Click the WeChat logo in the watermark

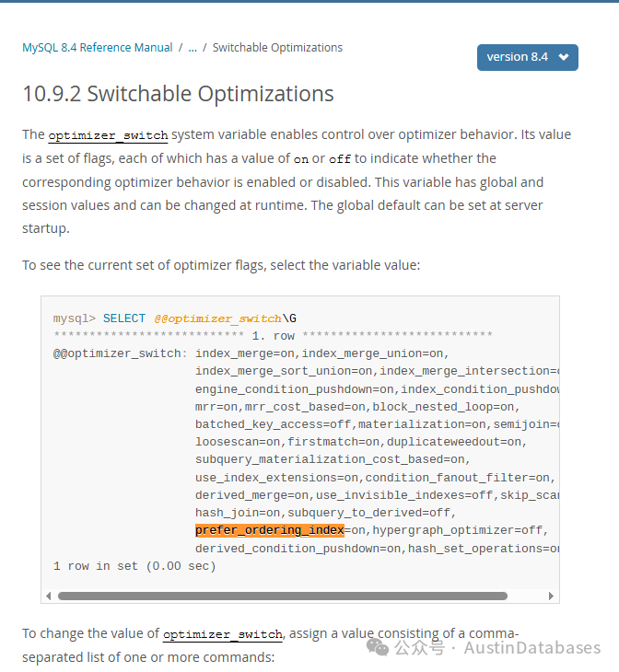(378, 647)
